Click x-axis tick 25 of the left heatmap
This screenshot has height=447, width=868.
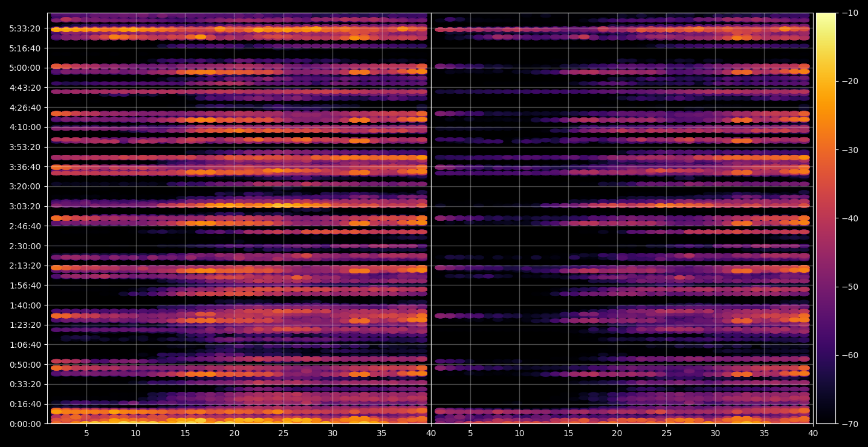coord(283,433)
